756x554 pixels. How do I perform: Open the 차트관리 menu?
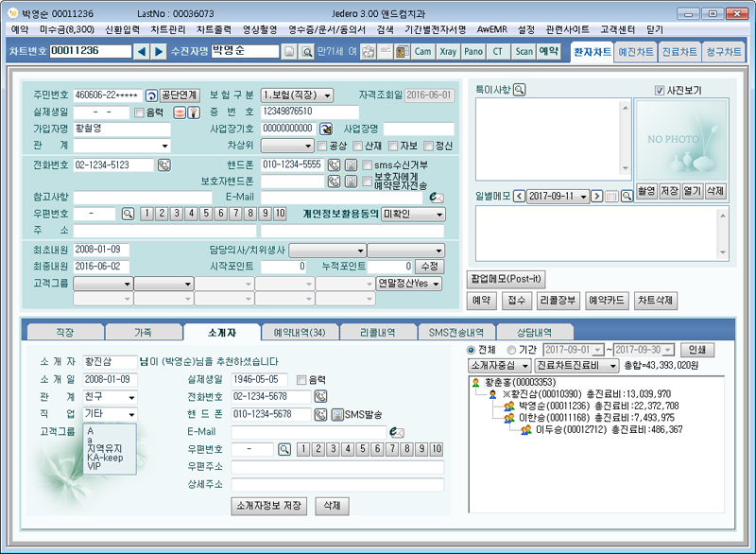click(x=168, y=29)
